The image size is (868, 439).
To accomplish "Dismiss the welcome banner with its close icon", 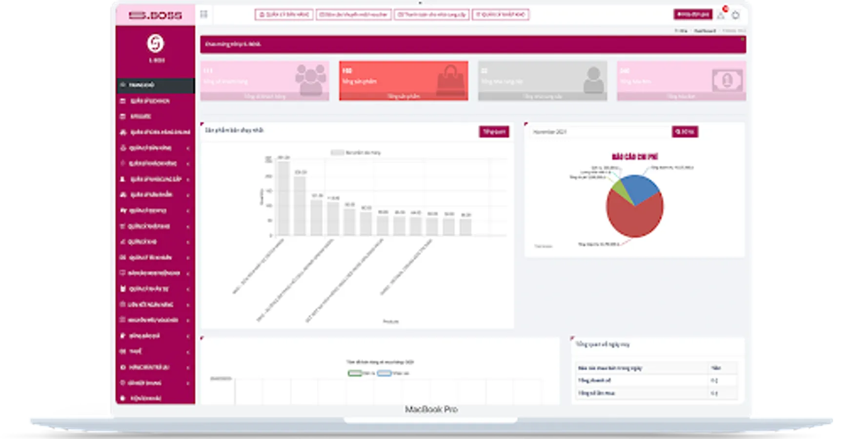I will tap(743, 39).
